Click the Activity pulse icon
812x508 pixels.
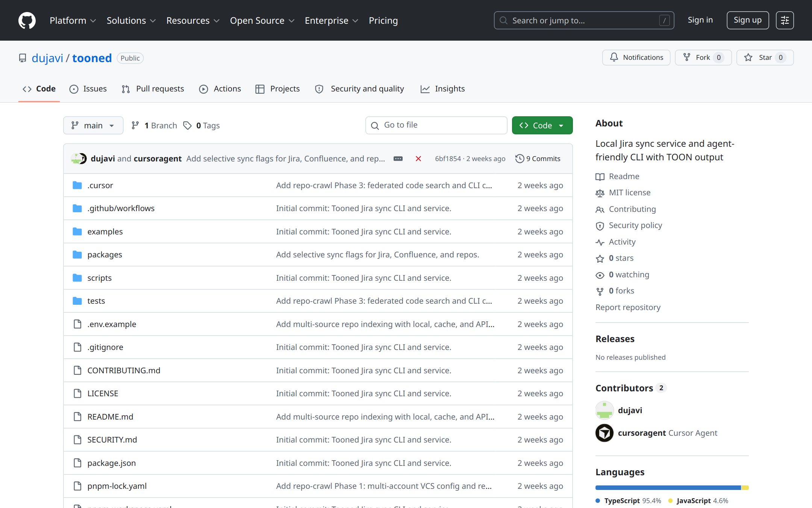pyautogui.click(x=600, y=242)
